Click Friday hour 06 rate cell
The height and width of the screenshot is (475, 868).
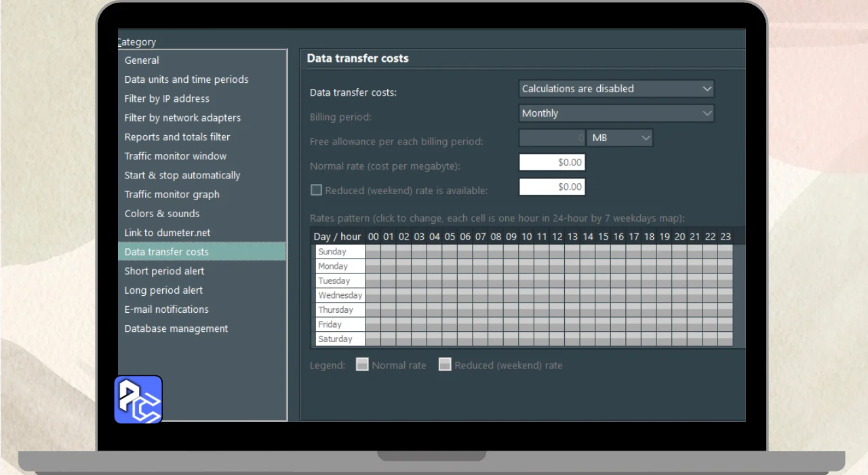tap(465, 324)
